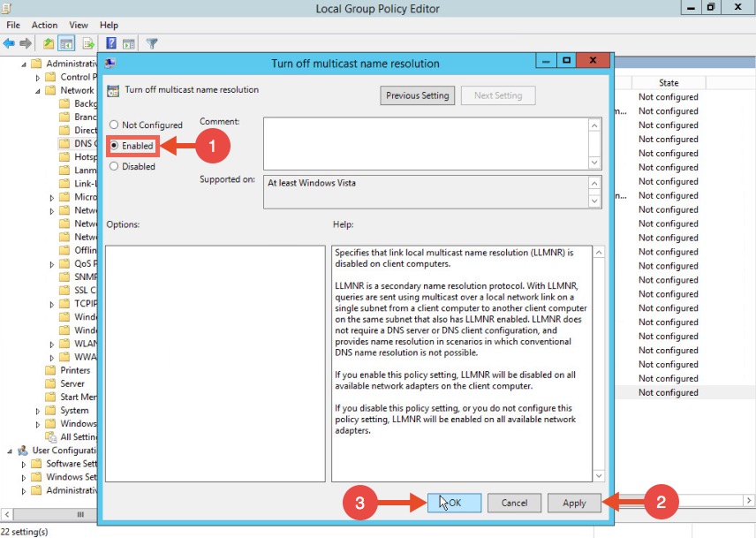Screen dimensions: 756x538
Task: Click the Up One Level folder icon
Action: (49, 43)
